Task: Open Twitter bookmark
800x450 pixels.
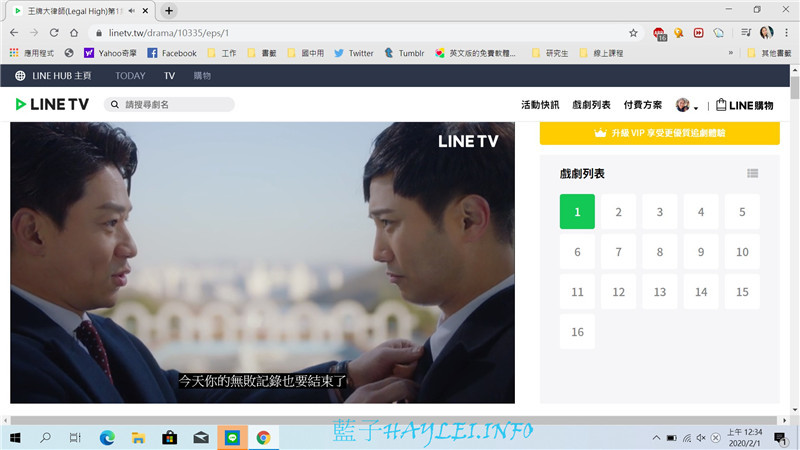Action: 354,53
